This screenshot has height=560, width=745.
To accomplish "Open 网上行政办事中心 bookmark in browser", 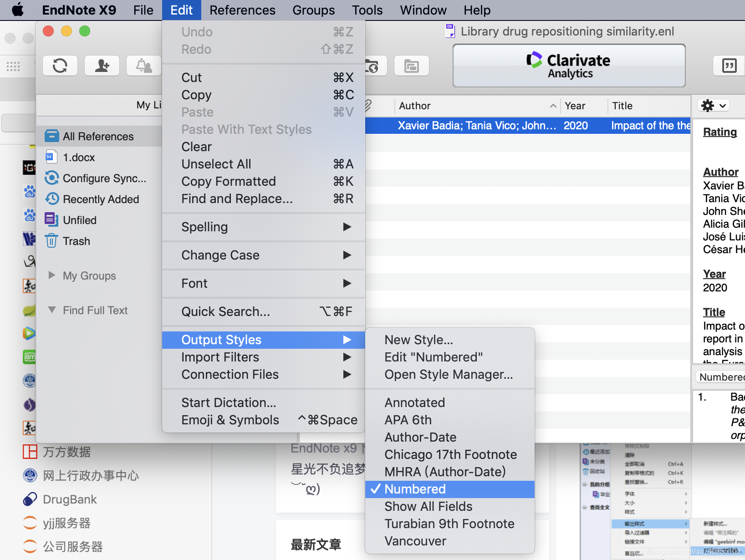I will coord(81,476).
